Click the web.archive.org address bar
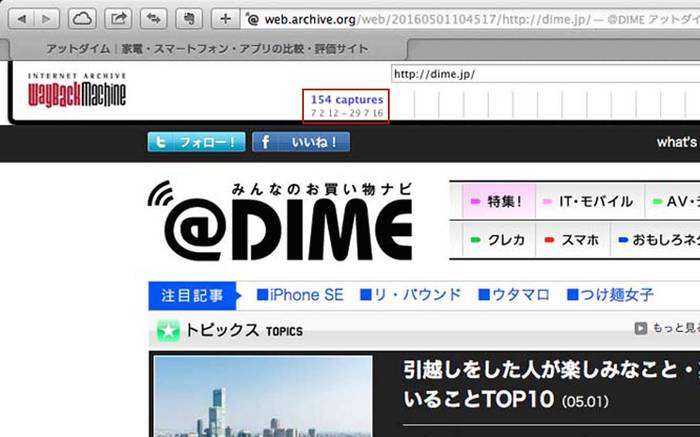 tap(471, 19)
